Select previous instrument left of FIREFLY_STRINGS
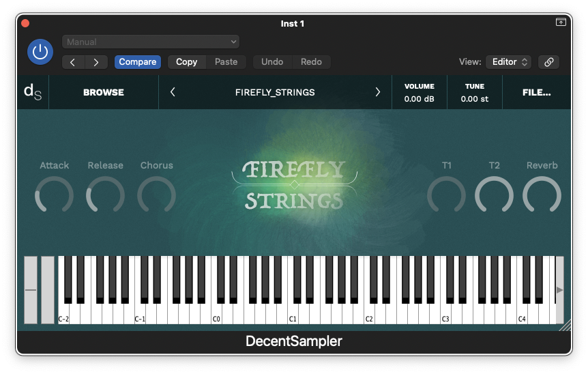Viewport: 588px width, 374px height. click(173, 92)
